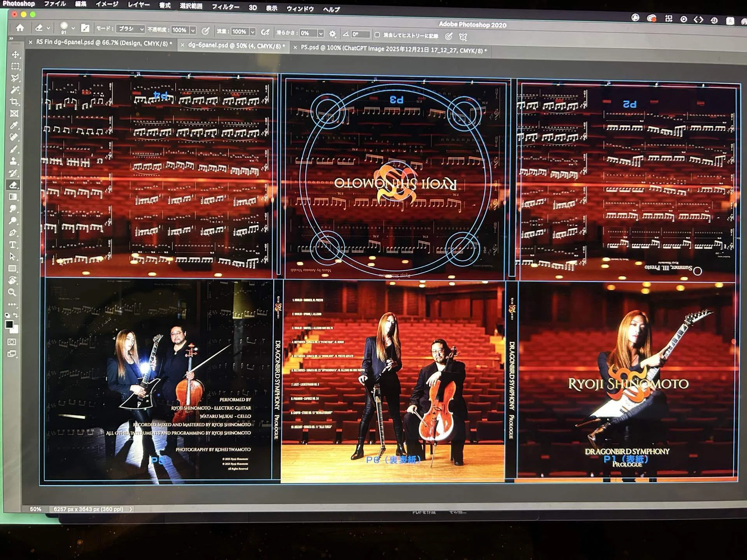Change screen mode at toolbox bottom
The height and width of the screenshot is (560, 747).
pyautogui.click(x=12, y=354)
